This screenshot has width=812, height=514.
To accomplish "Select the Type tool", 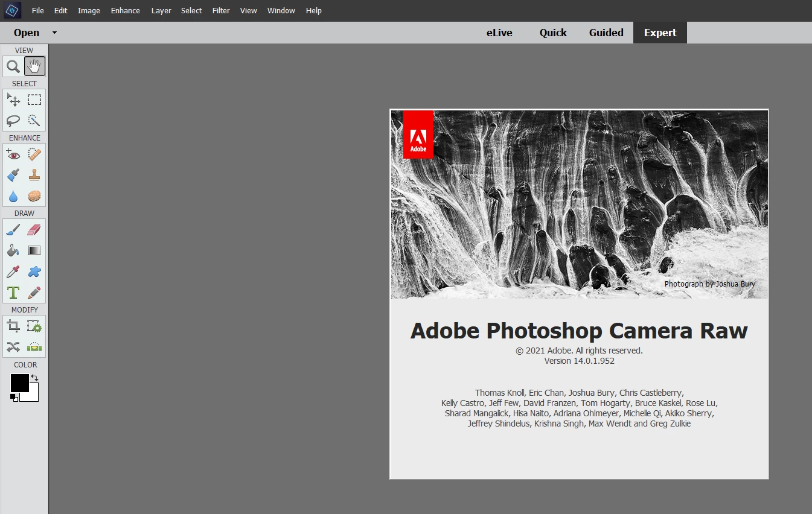I will [13, 293].
